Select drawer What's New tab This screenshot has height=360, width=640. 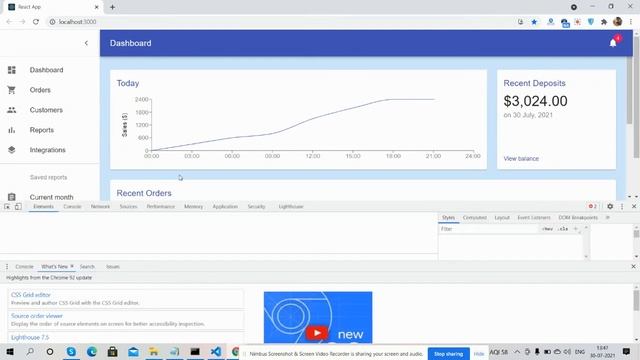[x=54, y=267]
